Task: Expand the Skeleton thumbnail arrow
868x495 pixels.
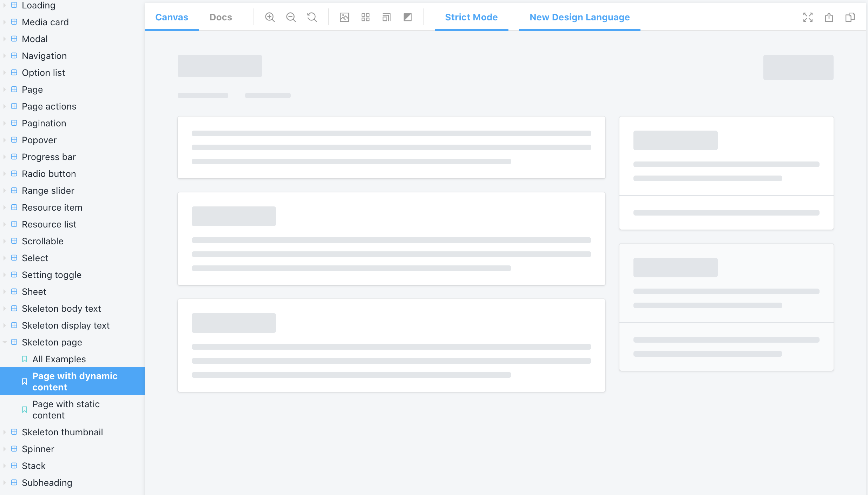Action: coord(5,432)
